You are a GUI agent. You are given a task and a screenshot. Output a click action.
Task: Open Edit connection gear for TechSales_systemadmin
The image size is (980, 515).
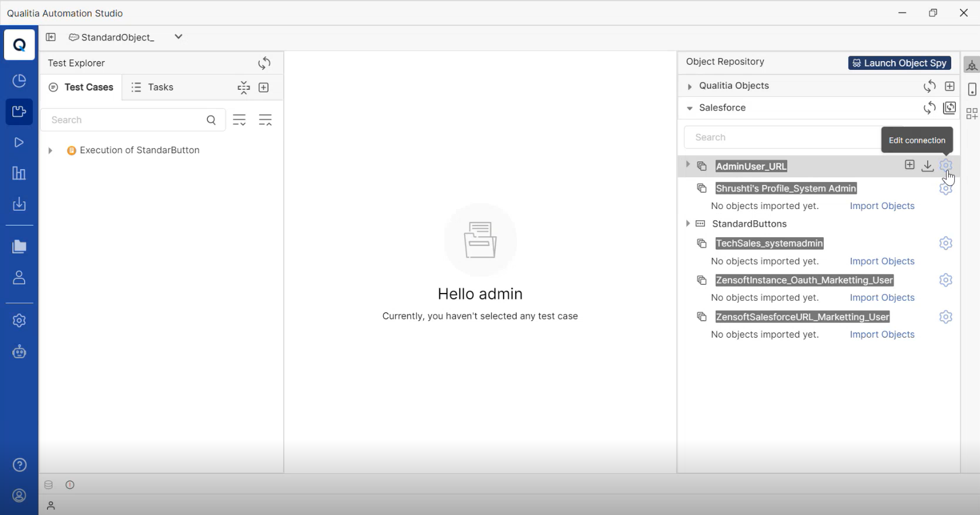(x=945, y=243)
